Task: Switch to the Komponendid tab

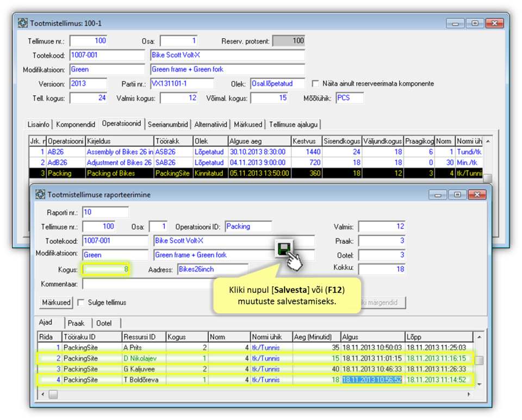Action: tap(76, 125)
